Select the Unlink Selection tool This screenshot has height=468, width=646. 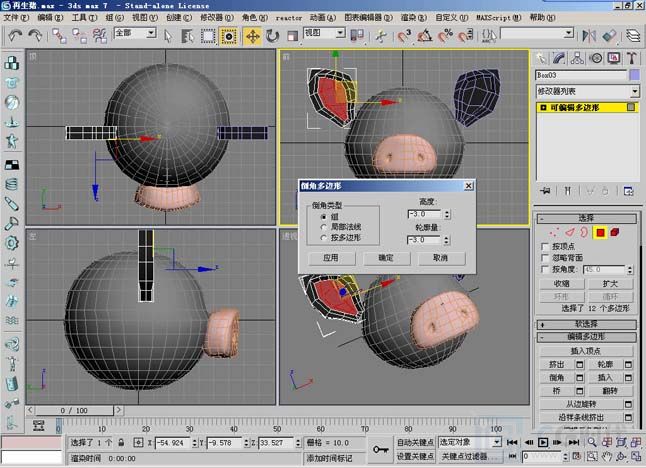(80, 36)
